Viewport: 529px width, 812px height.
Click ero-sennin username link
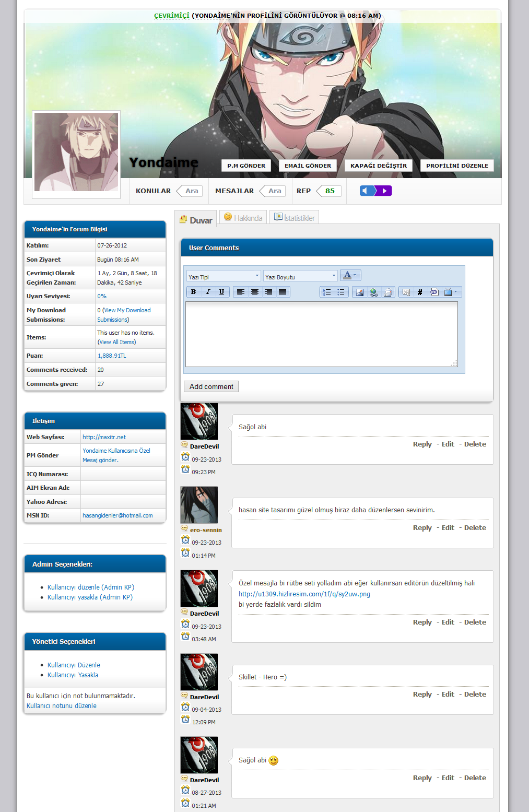pos(206,530)
